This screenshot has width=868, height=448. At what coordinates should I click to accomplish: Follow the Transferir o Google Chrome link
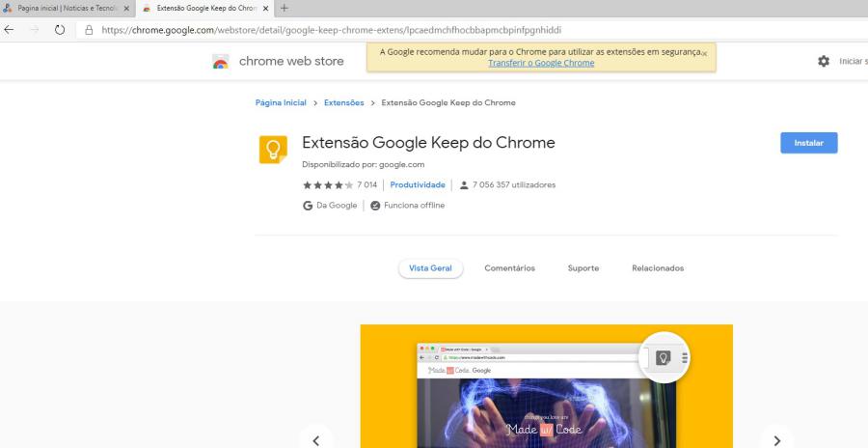coord(541,63)
